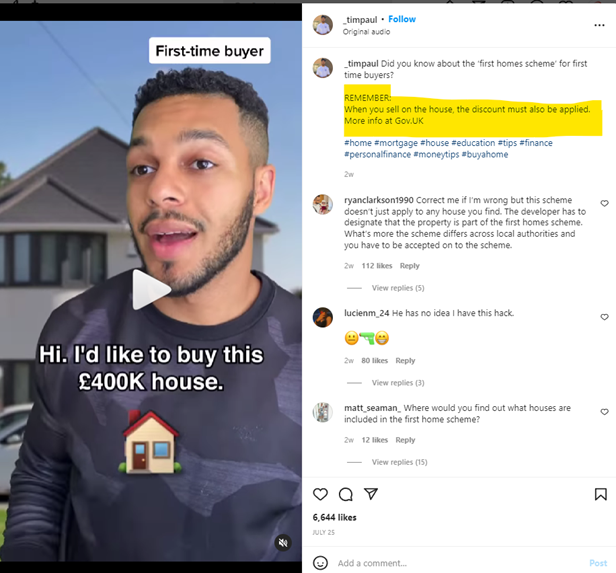Expand View replies (3)

click(x=398, y=383)
